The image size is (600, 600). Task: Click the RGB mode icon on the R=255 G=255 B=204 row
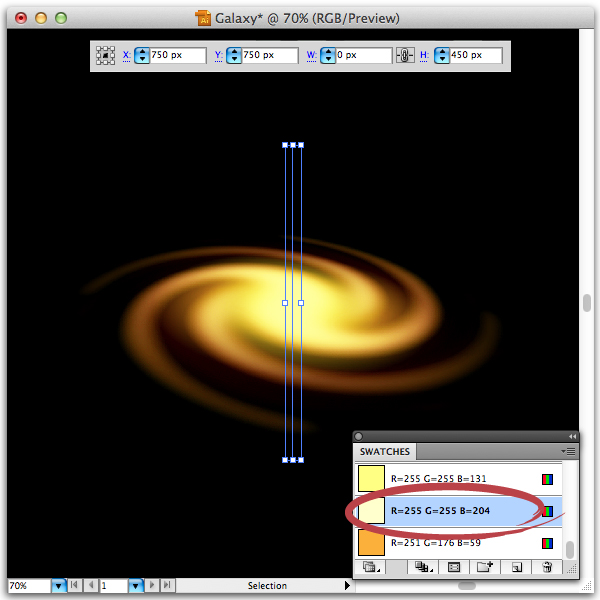pyautogui.click(x=548, y=511)
